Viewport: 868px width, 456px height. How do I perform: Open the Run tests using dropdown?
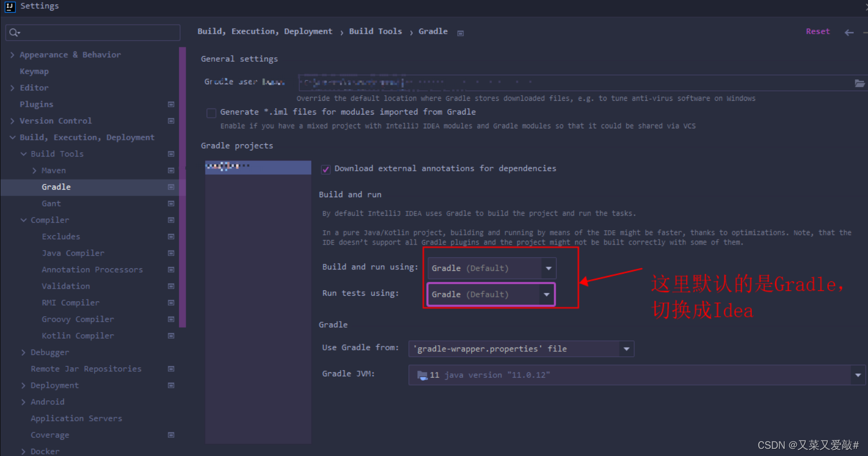[x=491, y=295]
